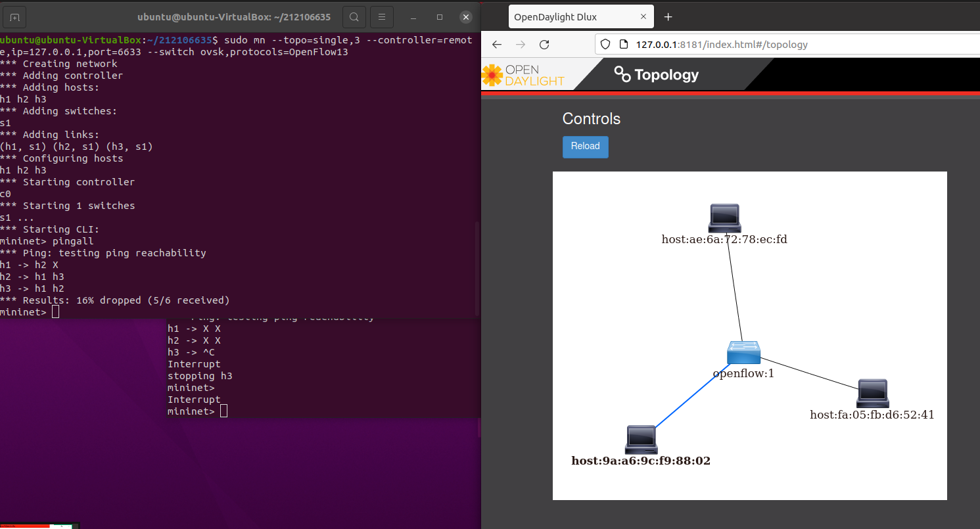The height and width of the screenshot is (529, 980).
Task: Click the background terminal's mininet> cursor
Action: (x=224, y=411)
